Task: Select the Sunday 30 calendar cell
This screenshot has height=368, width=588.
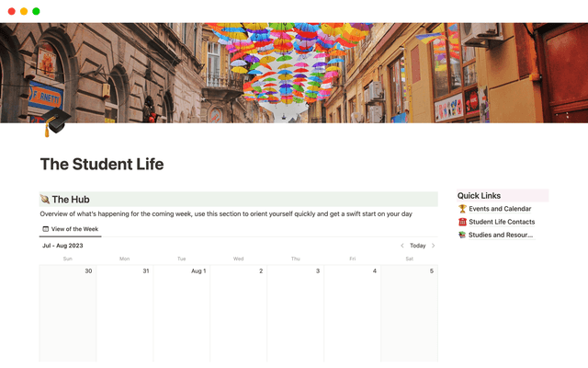Action: pos(68,313)
